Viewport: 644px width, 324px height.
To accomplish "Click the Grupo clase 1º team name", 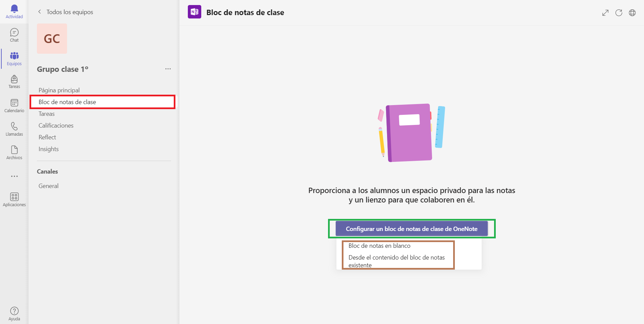I will 63,69.
